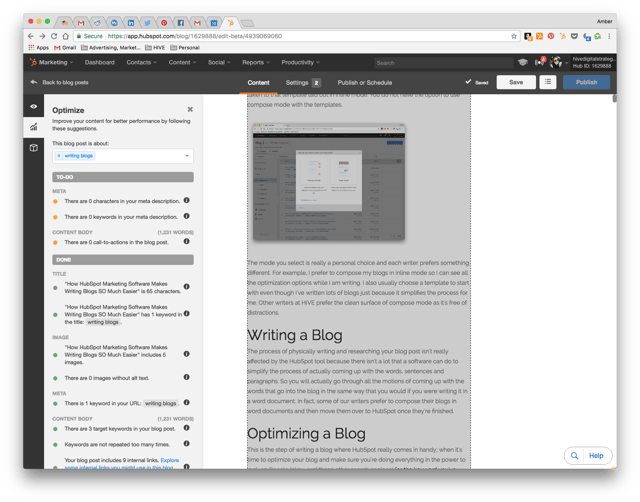Click the TO-DO section header bar

(x=123, y=177)
